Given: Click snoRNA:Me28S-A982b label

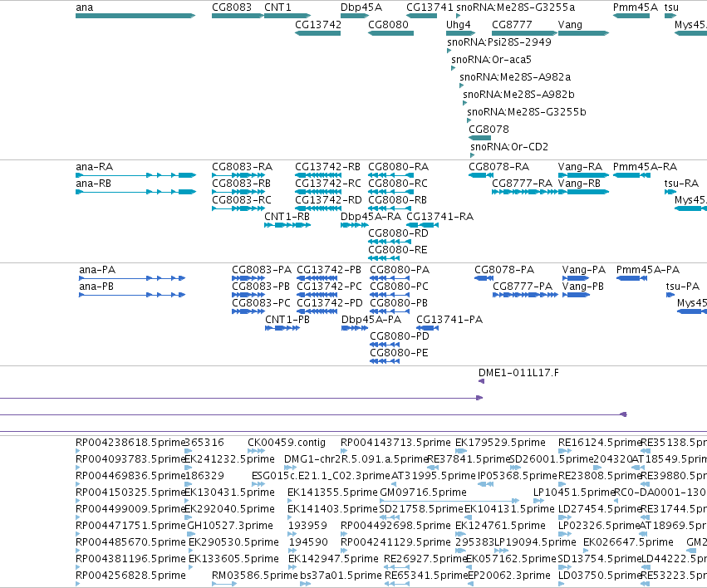Looking at the screenshot, I should point(518,95).
